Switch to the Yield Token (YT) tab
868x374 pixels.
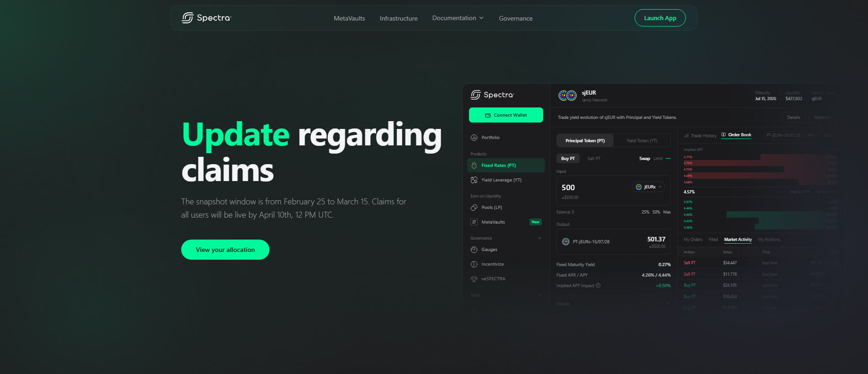(642, 141)
